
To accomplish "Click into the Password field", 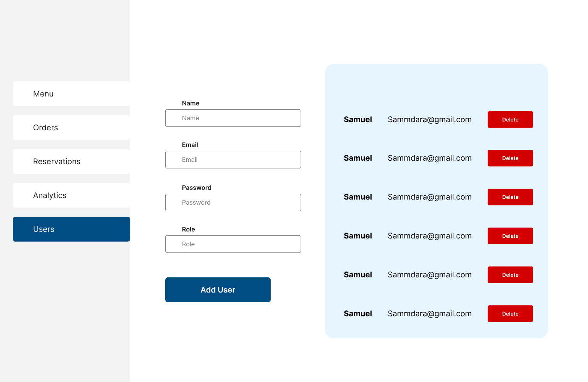I will click(x=233, y=202).
